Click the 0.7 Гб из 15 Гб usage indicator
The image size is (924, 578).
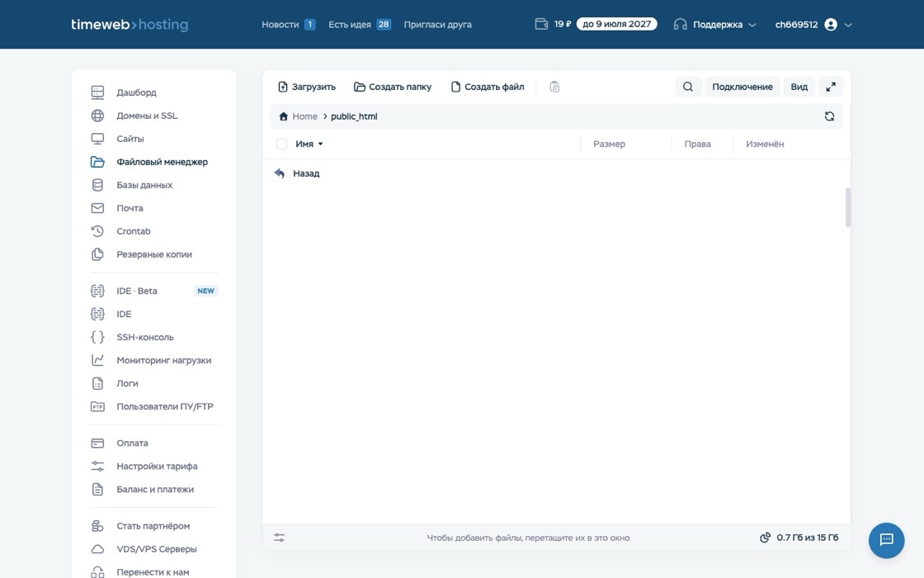(799, 538)
